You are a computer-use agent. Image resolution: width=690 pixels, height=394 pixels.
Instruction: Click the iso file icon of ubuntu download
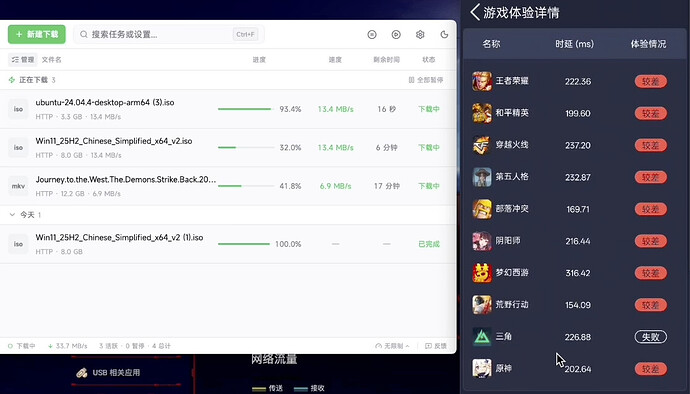(18, 109)
